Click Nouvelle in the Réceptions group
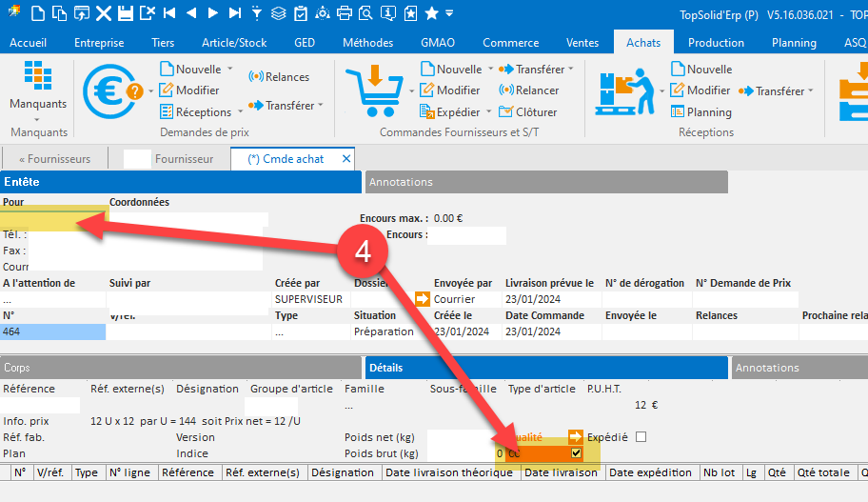 click(x=701, y=69)
